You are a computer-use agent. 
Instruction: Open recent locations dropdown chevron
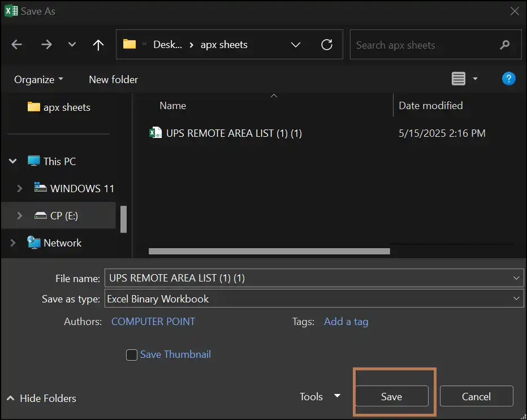pos(72,44)
